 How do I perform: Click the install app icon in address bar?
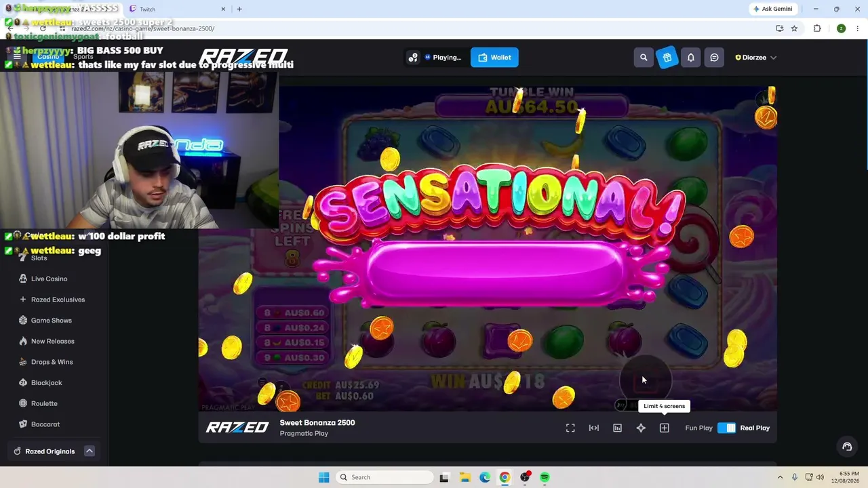pyautogui.click(x=779, y=28)
